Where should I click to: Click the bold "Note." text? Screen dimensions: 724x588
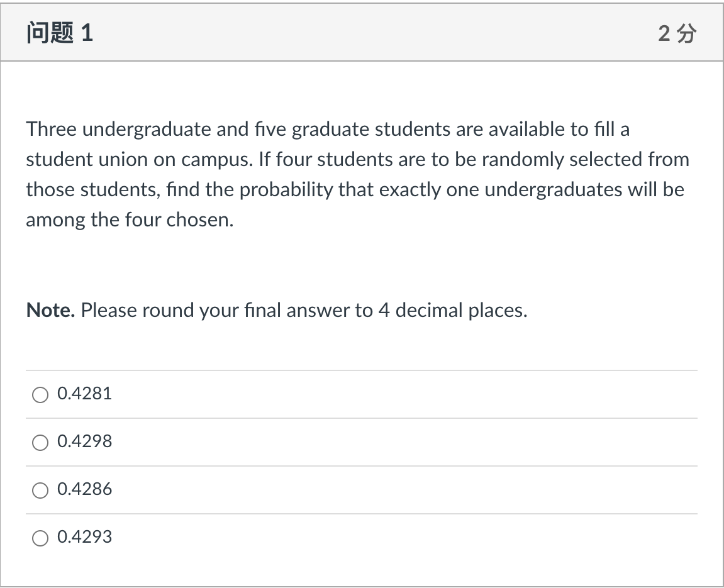pyautogui.click(x=50, y=310)
